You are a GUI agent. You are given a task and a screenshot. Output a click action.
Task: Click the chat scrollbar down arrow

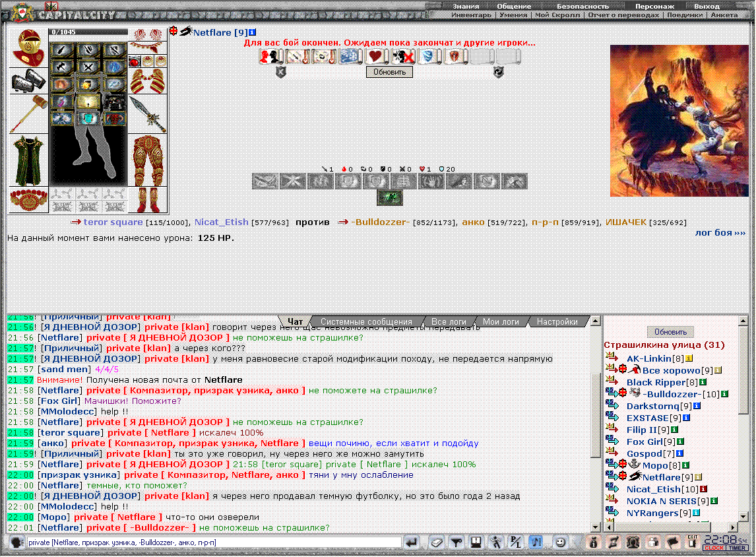tap(595, 527)
